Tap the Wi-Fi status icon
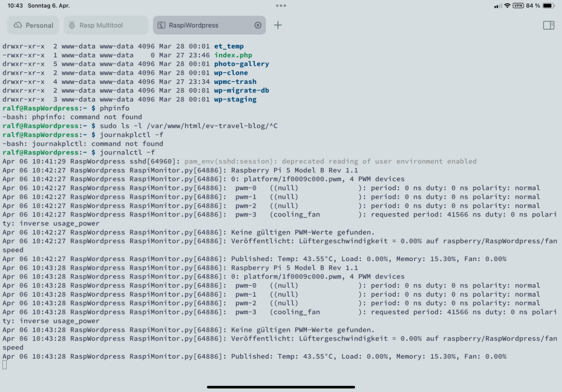Image resolution: width=562 pixels, height=392 pixels. click(x=507, y=5)
